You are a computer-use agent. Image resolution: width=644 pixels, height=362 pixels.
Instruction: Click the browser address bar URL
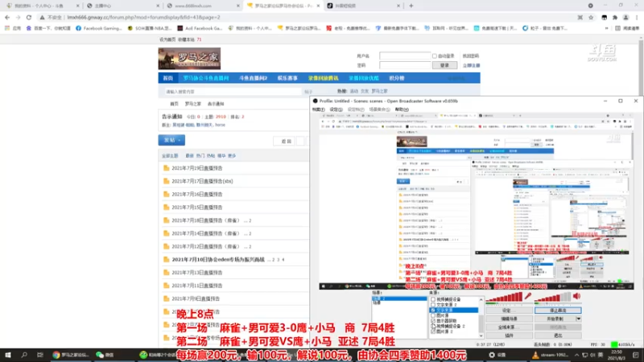pyautogui.click(x=144, y=17)
